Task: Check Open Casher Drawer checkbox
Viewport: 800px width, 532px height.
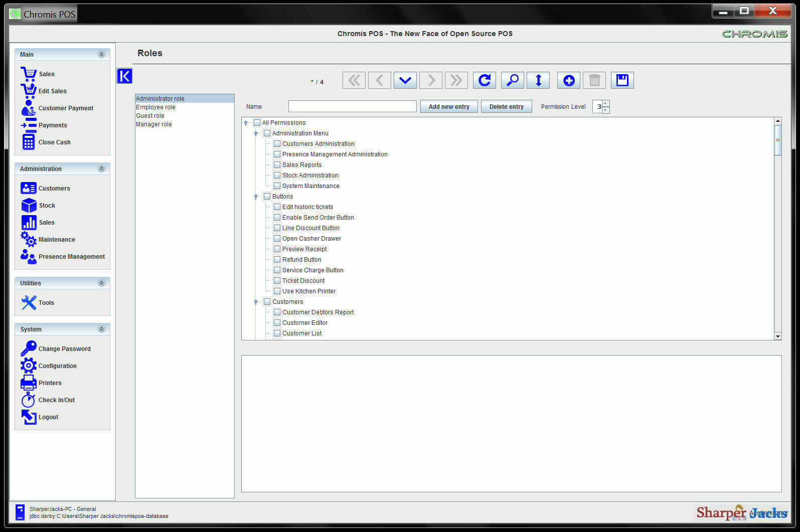Action: (277, 239)
